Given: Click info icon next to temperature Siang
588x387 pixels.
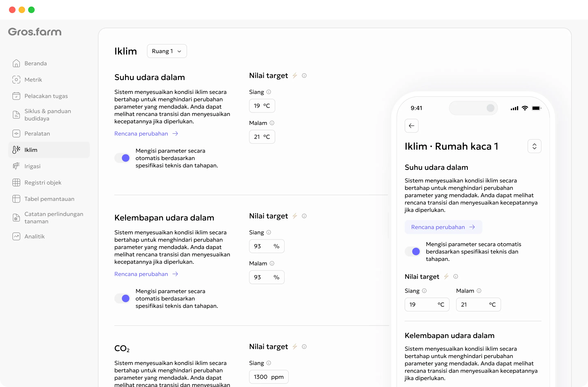Looking at the screenshot, I should coord(269,92).
